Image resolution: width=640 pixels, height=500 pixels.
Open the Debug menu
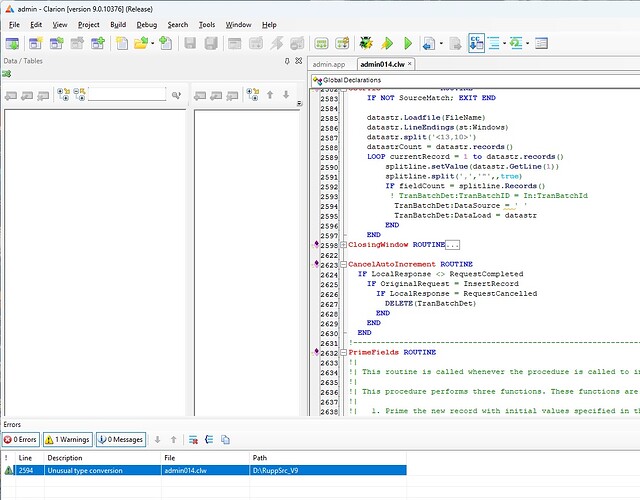tap(147, 25)
